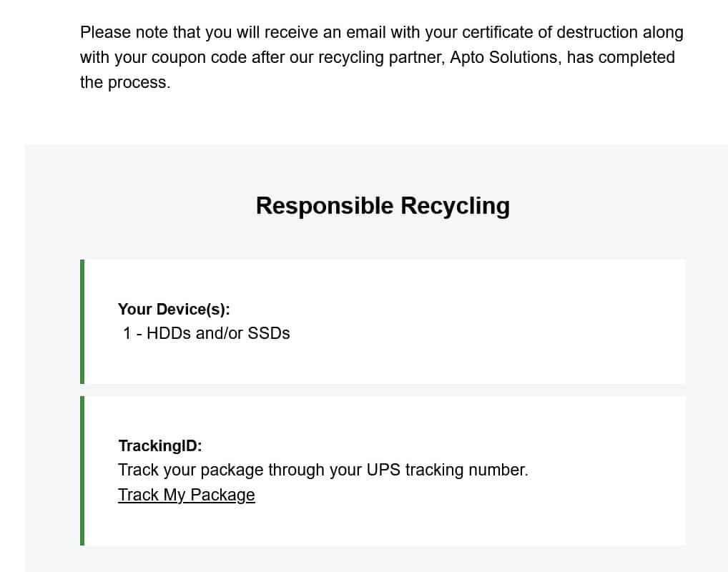Image resolution: width=728 pixels, height=572 pixels.
Task: Click the green bar beside Your Device(s) card
Action: click(x=82, y=322)
